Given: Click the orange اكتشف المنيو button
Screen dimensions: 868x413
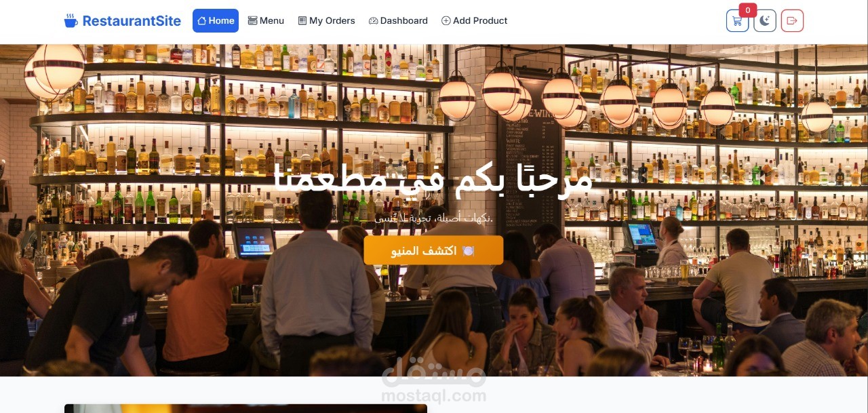Looking at the screenshot, I should [x=433, y=250].
